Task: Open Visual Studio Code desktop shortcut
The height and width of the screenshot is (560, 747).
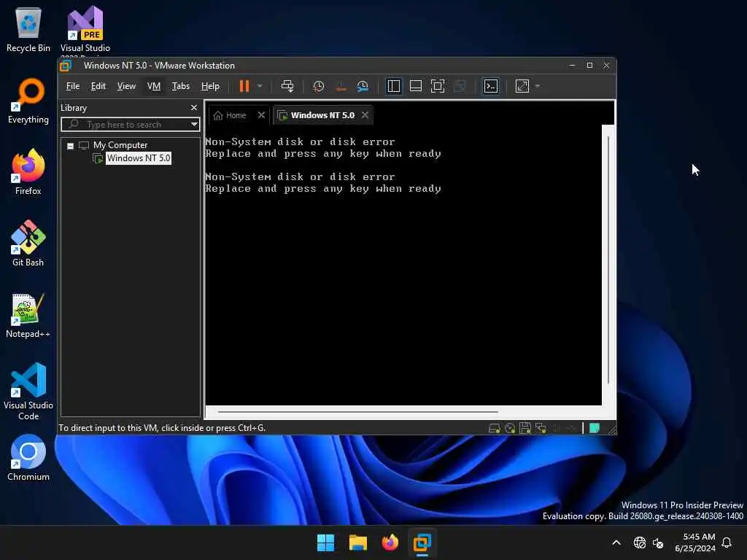Action: click(28, 392)
